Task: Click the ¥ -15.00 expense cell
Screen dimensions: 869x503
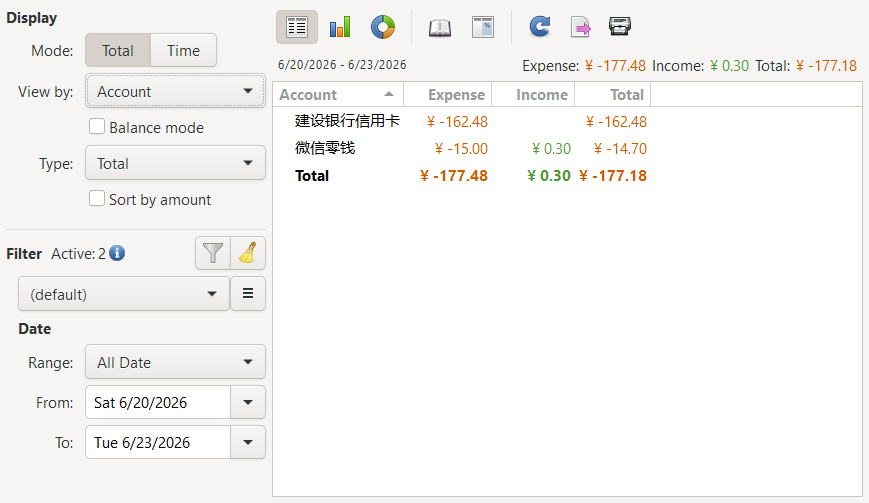Action: (x=461, y=148)
